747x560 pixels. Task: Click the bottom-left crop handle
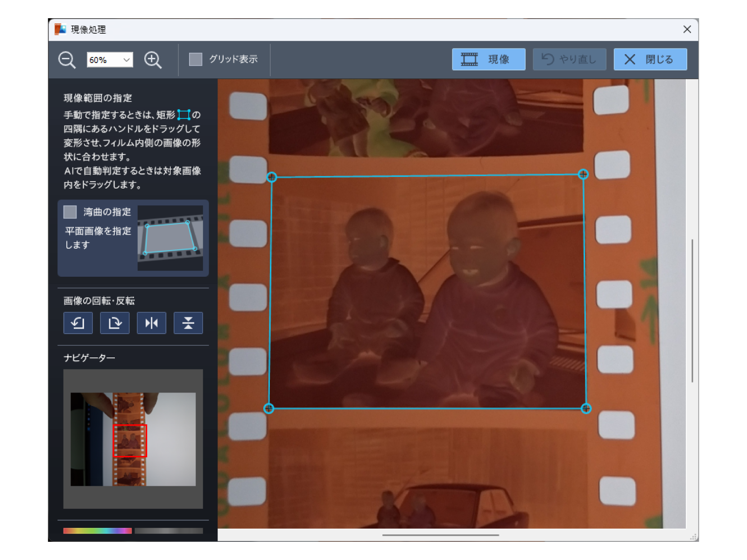pos(268,408)
